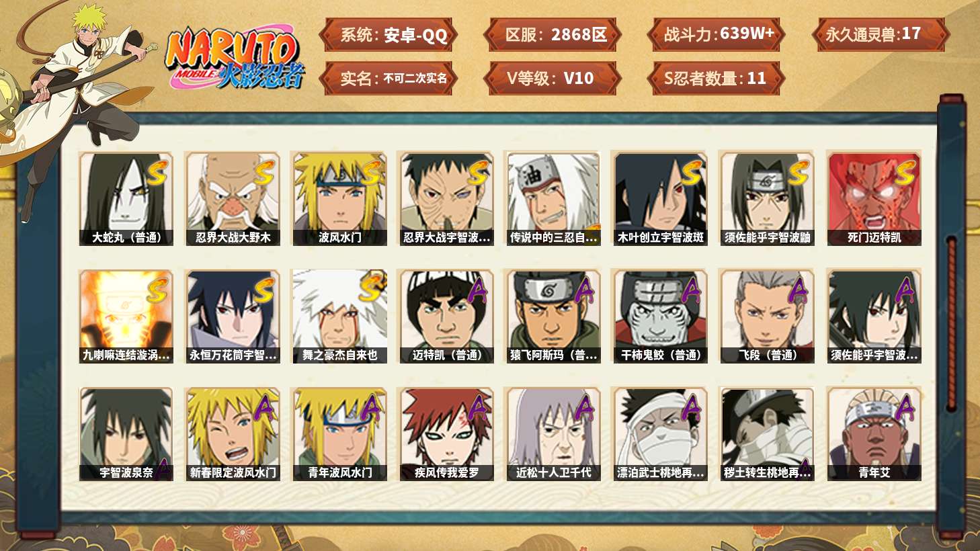Select the 近松十人卫千代 portrait
The image size is (980, 551).
554,434
